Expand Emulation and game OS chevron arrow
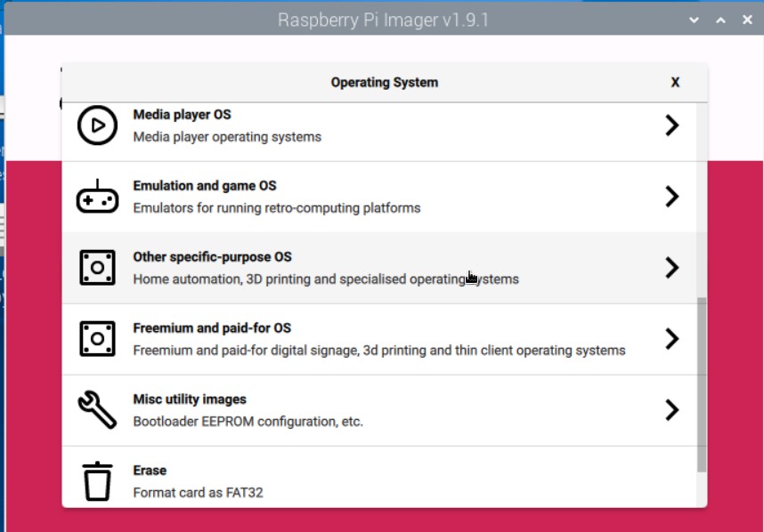Screen dimensions: 764x532 (x=672, y=197)
